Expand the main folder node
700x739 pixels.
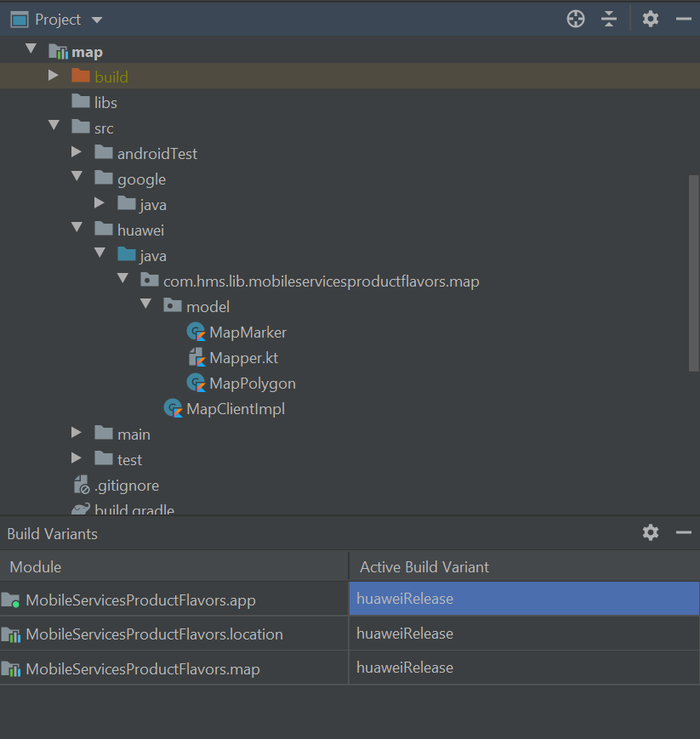point(77,433)
